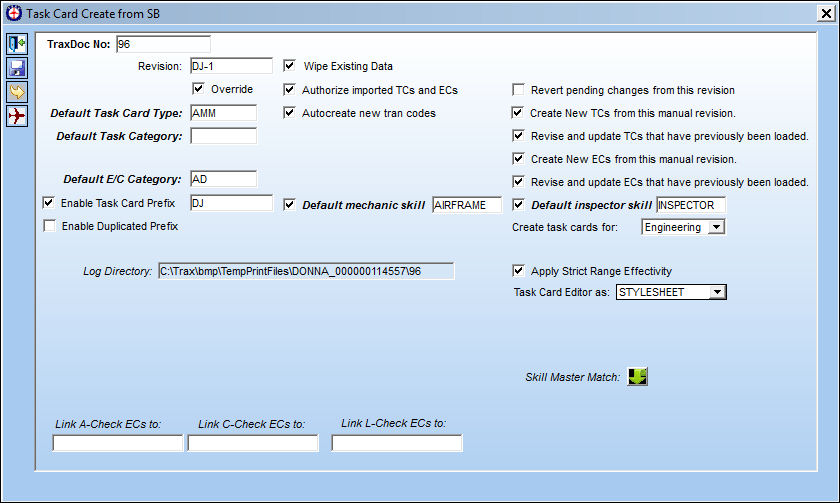Open the Task Card Editor as dropdown
Viewport: 840px width, 503px height.
click(717, 292)
